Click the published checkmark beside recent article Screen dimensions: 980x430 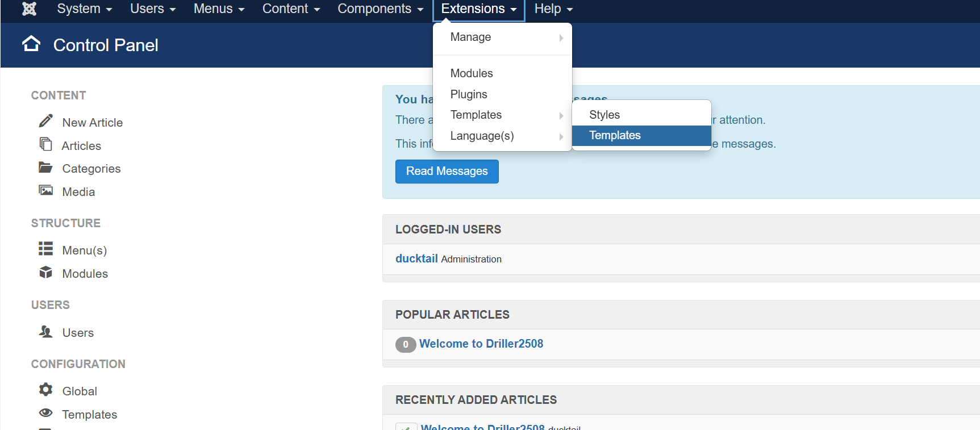[x=406, y=427]
